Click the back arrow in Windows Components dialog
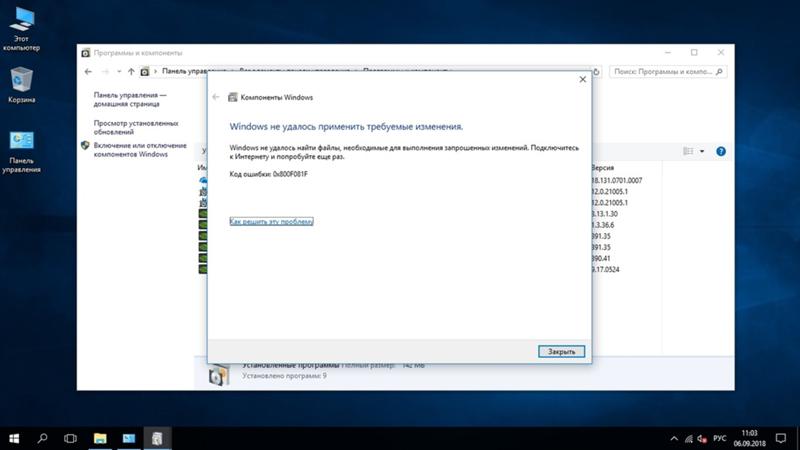Screen dimensions: 800x450 pos(216,97)
